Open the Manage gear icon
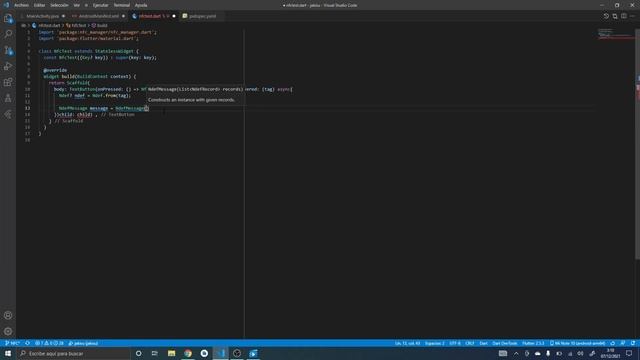The height and width of the screenshot is (360, 640). 8,331
